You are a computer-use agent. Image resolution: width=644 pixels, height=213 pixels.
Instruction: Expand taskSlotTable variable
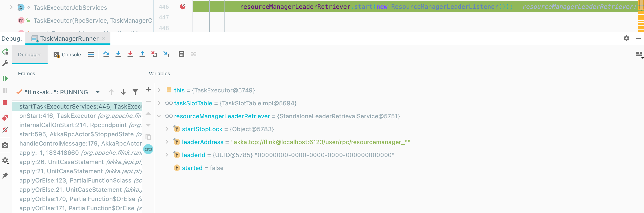coord(159,103)
